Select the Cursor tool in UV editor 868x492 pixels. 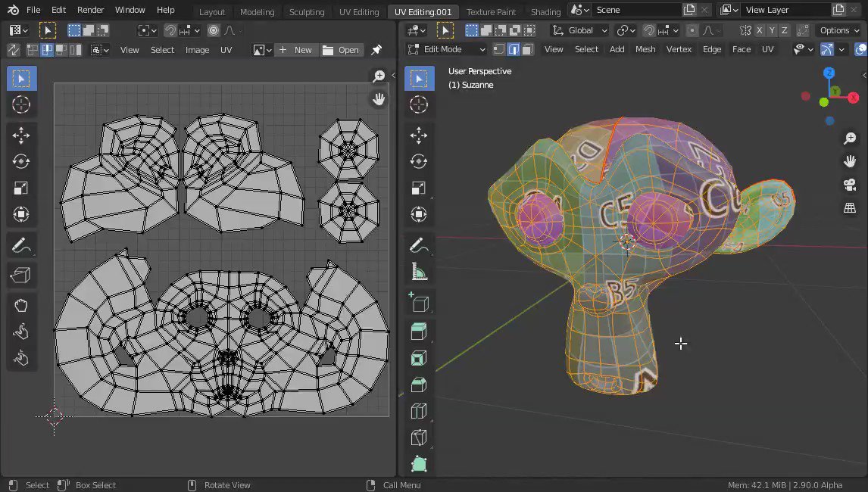tap(21, 104)
